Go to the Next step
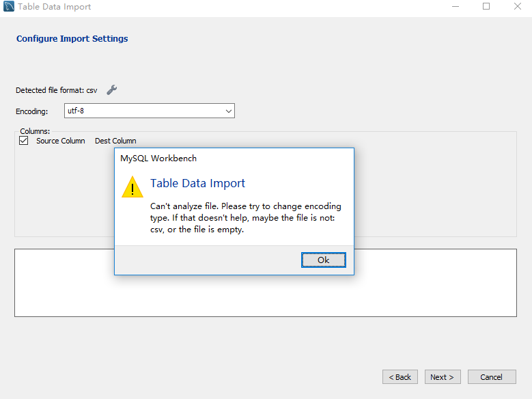Screen dimensions: 532x399 (443, 377)
